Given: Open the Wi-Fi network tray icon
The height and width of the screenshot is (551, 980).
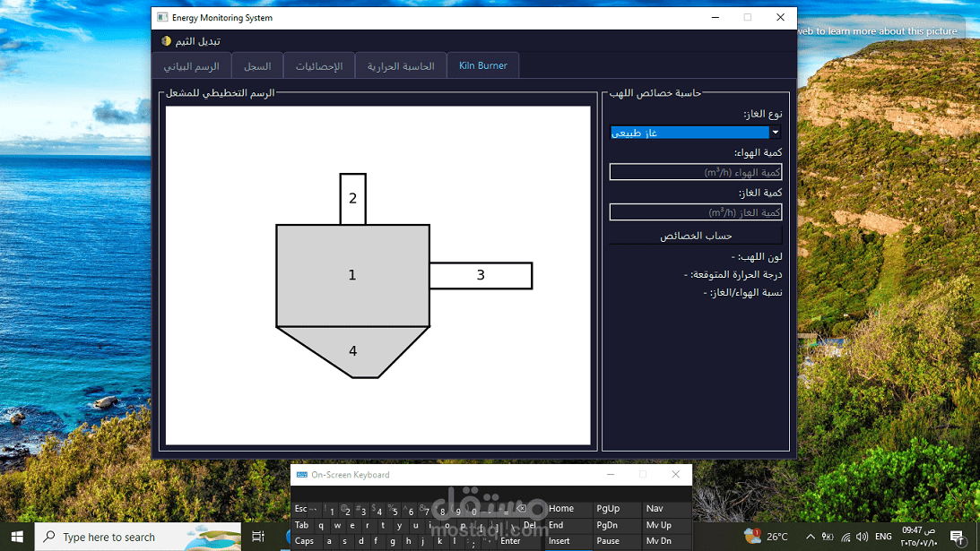Looking at the screenshot, I should 846,537.
